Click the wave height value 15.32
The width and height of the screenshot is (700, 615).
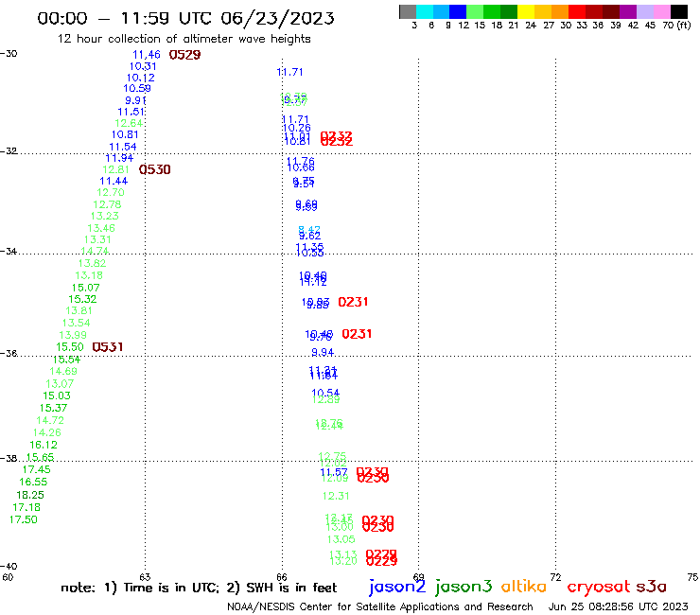tap(82, 299)
